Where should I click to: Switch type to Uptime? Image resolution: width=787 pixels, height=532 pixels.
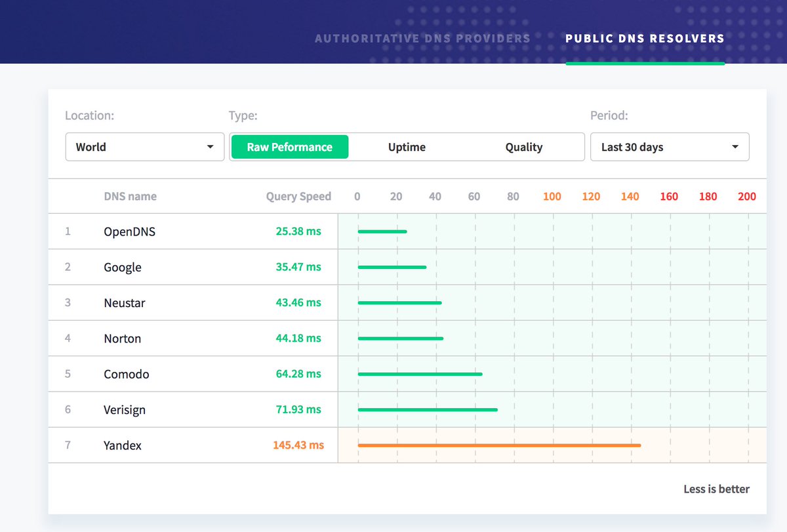407,147
